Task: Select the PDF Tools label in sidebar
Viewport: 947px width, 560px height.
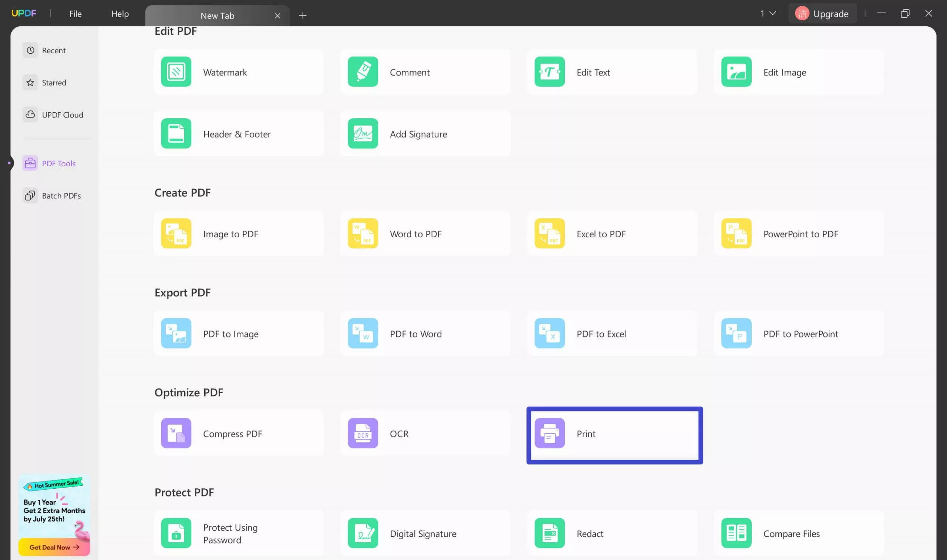Action: [x=59, y=163]
